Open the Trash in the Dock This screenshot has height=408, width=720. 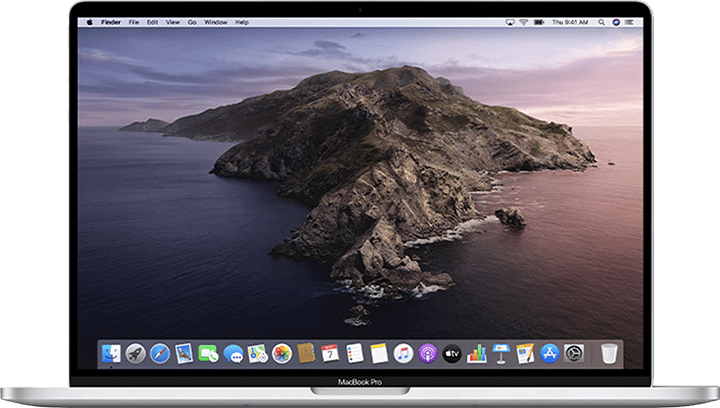click(609, 354)
